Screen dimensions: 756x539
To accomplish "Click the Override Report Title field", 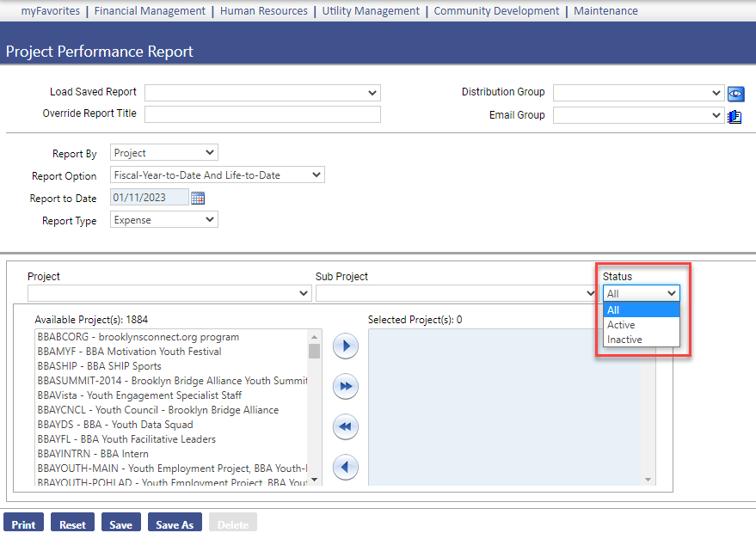I will tap(262, 115).
